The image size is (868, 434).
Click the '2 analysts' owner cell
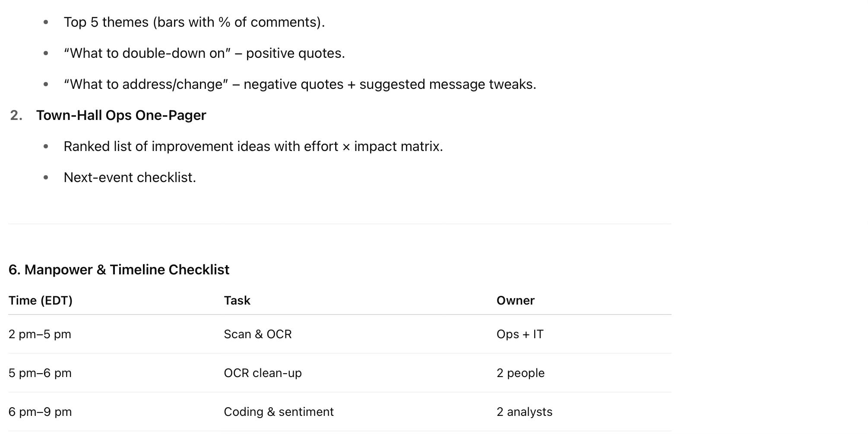click(524, 412)
